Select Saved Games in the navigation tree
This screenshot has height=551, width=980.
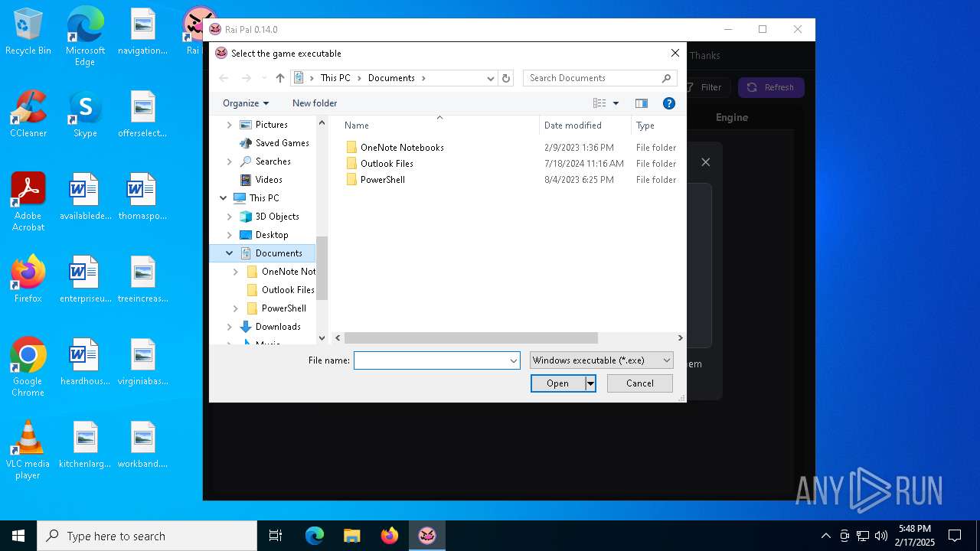(x=282, y=143)
